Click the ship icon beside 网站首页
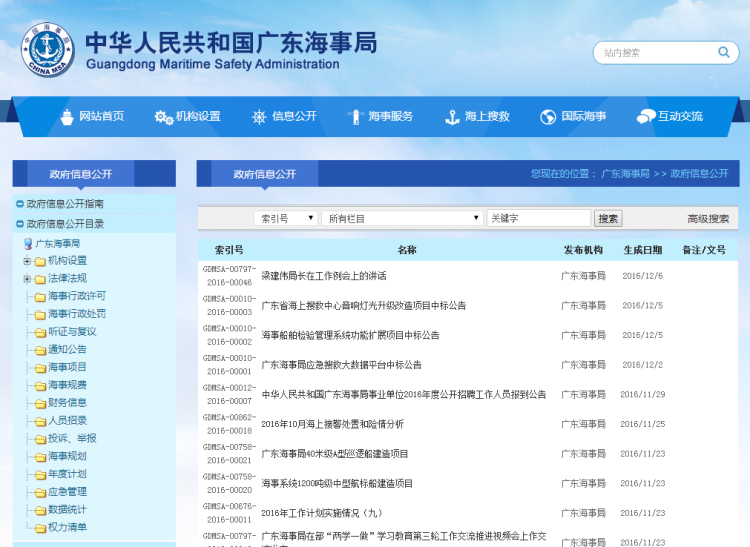Screen dimensions: 750x547 coord(67,117)
